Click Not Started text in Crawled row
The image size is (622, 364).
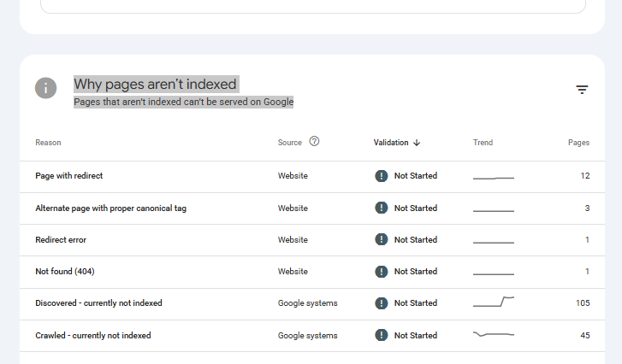coord(416,336)
